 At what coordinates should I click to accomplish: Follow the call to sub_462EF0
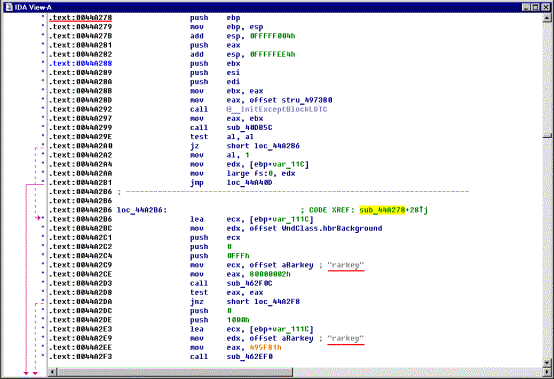(x=249, y=356)
